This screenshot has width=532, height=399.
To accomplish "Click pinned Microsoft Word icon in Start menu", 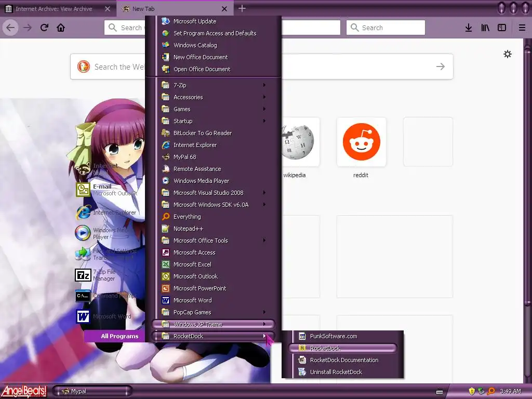I will [x=83, y=316].
